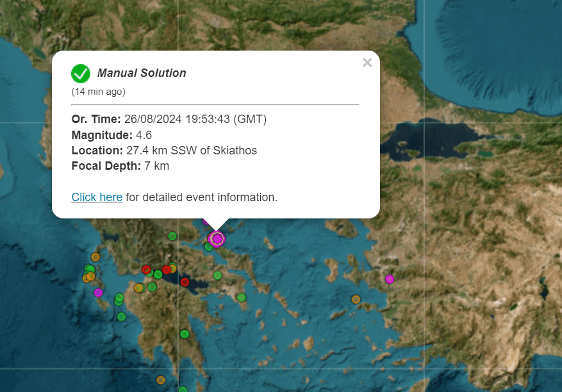
Task: Close the earthquake info popup
Action: click(367, 62)
